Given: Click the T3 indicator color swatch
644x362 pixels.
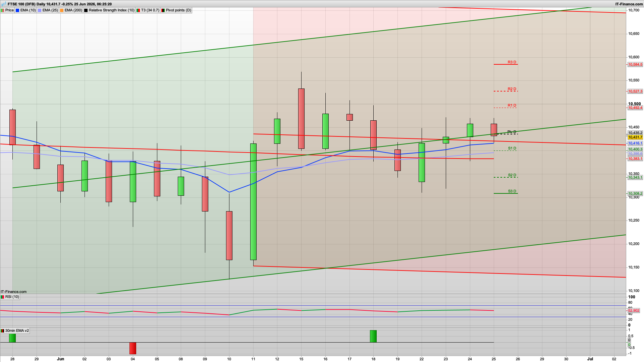Looking at the screenshot, I should 138,10.
